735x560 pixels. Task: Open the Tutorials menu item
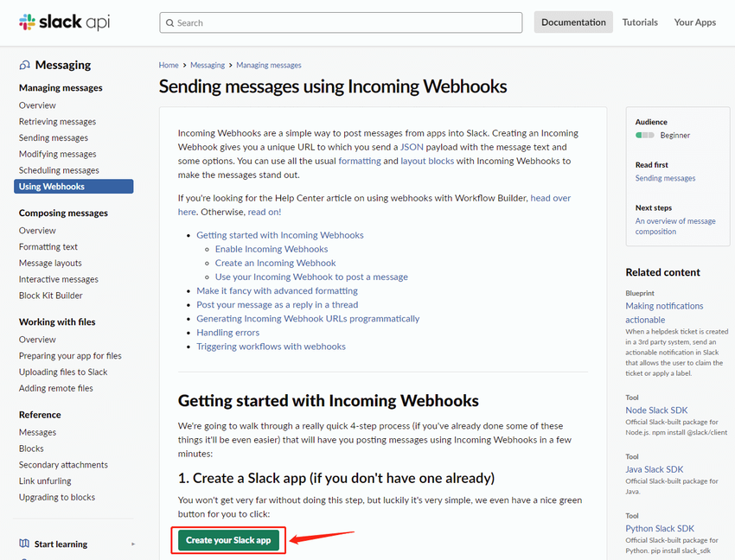click(x=640, y=22)
